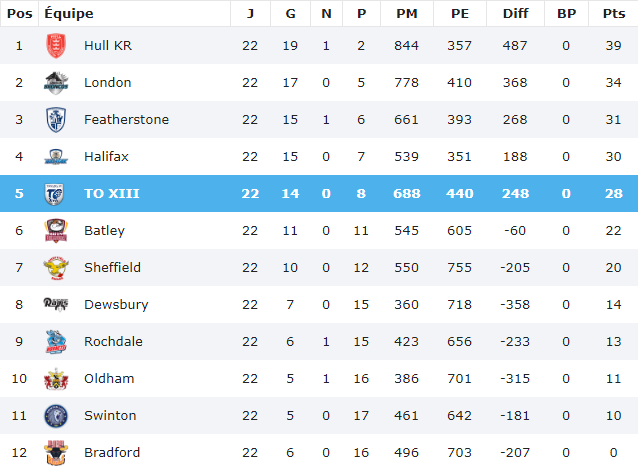Viewport: 638px width, 474px height.
Task: Click the Halifax team logo
Action: click(55, 157)
